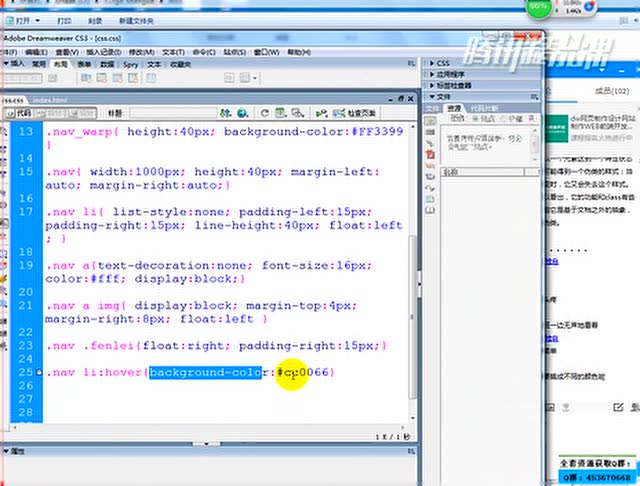Click the Refresh Design View icon
The image size is (640, 486).
click(264, 113)
